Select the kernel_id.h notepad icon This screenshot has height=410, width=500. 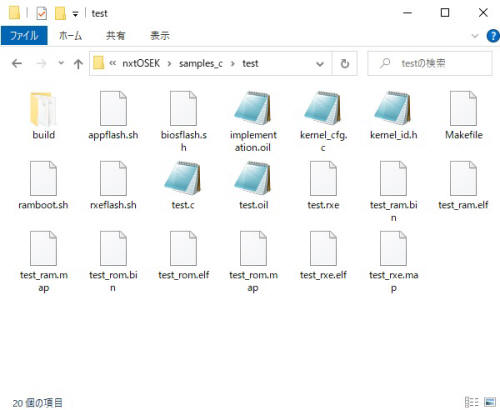pyautogui.click(x=393, y=109)
